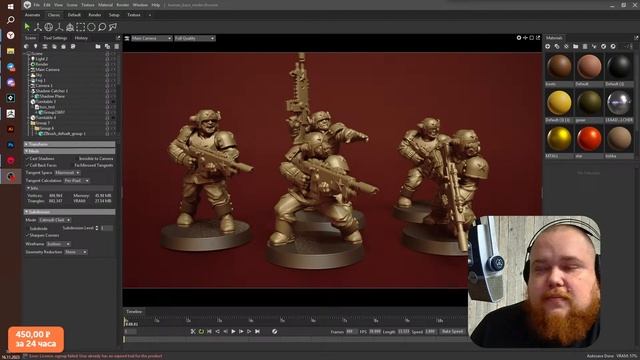Screen dimensions: 640x360
Task: Select the black material sphere swatch
Action: click(x=619, y=67)
